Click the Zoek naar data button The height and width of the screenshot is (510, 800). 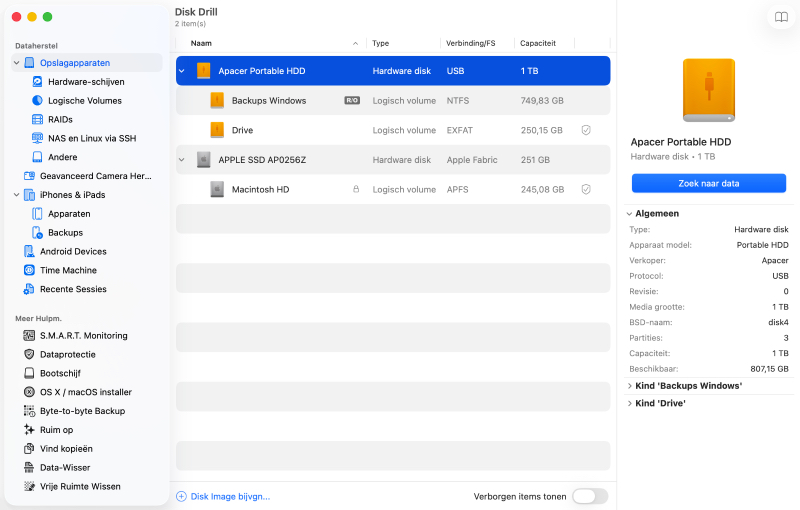pos(708,183)
